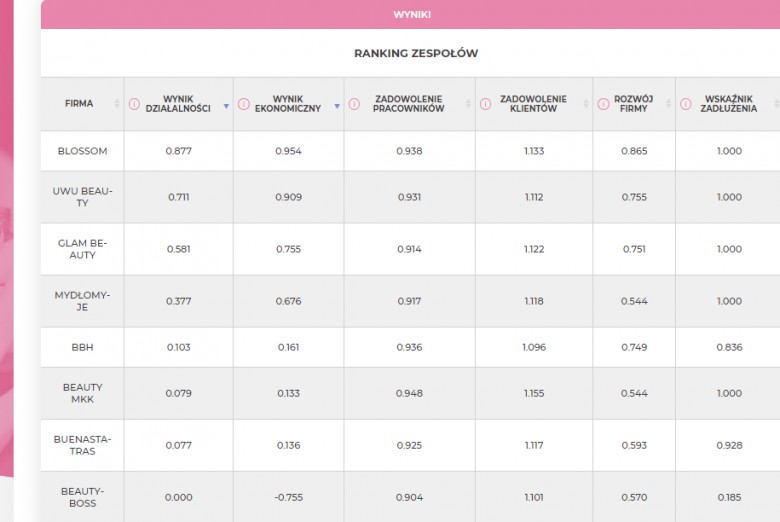Click GLAM BEAUTY employee satisfaction 0.914

click(409, 249)
